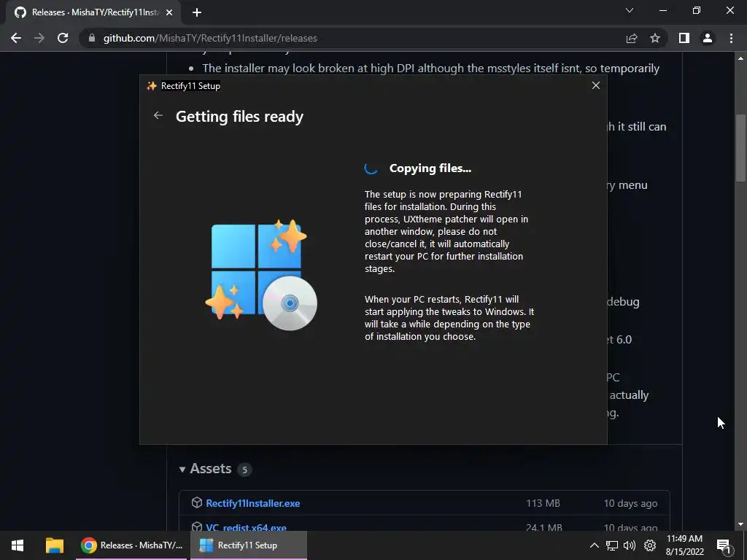Click the Rectify11 sparkle icon in the title bar

[152, 86]
